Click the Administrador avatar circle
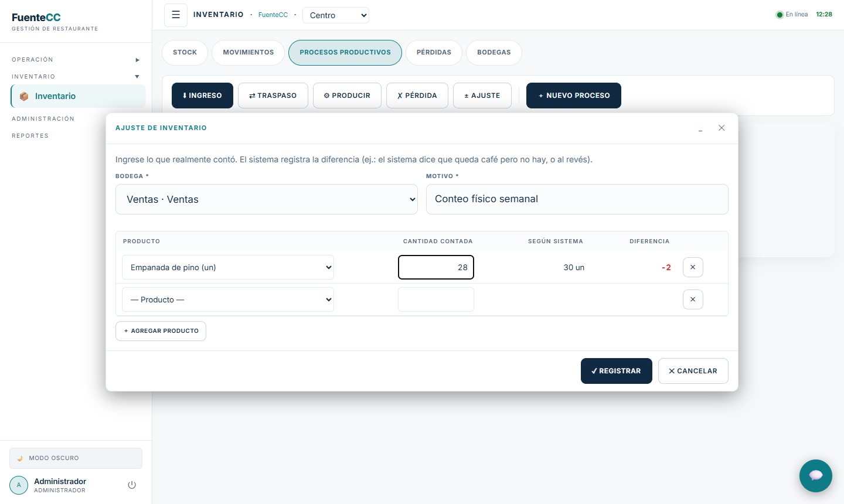The image size is (844, 504). pos(19,485)
